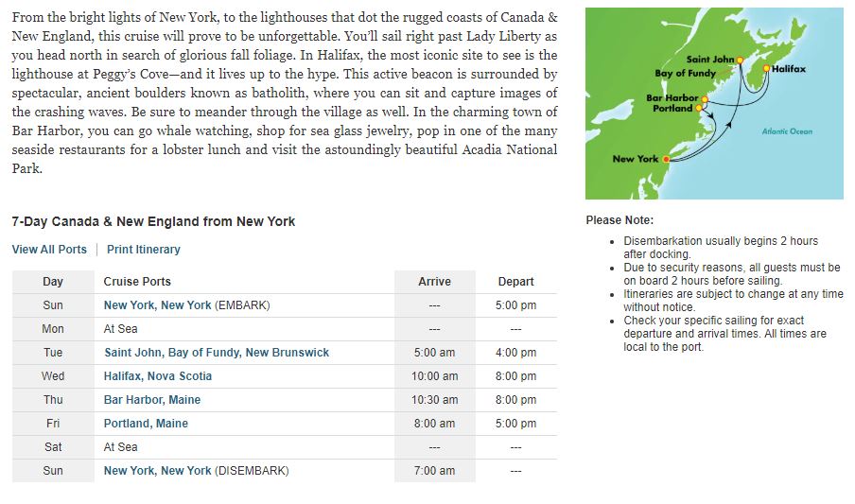The height and width of the screenshot is (504, 855).
Task: Click the Arrive column header
Action: tap(434, 282)
